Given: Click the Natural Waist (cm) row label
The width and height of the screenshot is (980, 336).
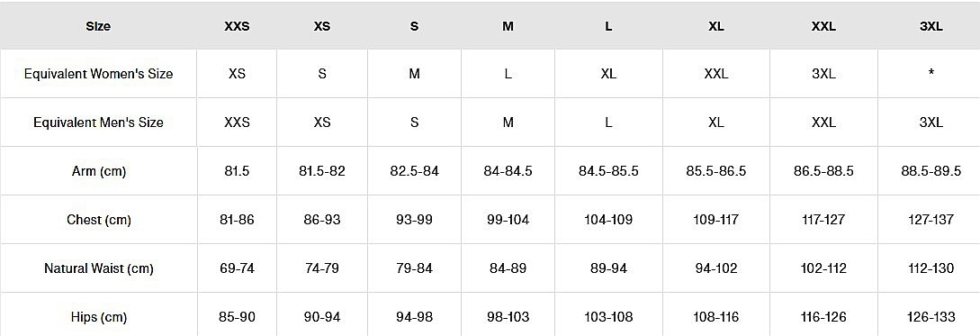Looking at the screenshot, I should (x=98, y=269).
